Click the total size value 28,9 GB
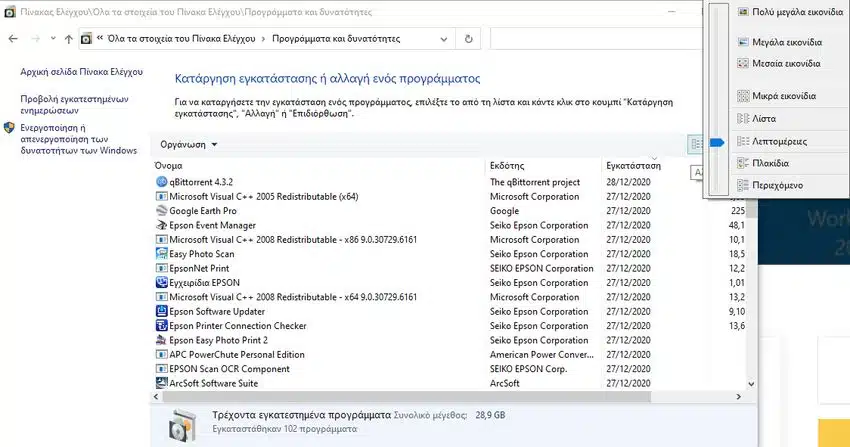The height and width of the screenshot is (447, 850). tap(490, 415)
